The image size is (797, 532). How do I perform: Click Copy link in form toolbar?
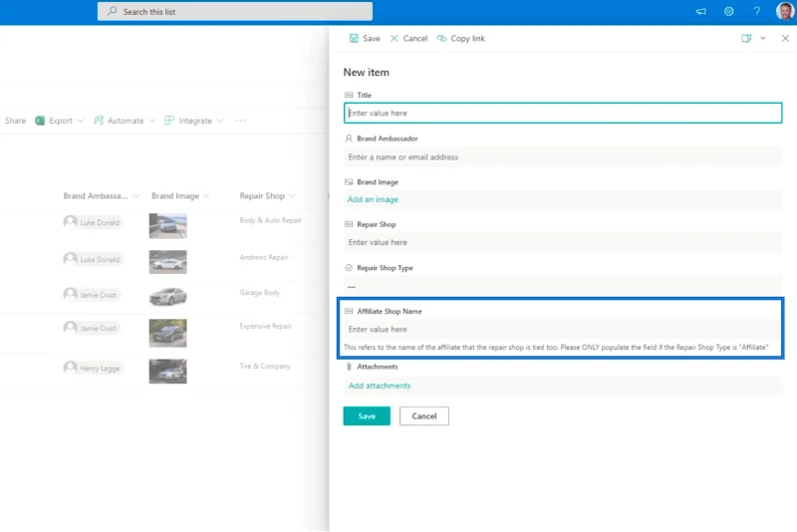coord(461,38)
